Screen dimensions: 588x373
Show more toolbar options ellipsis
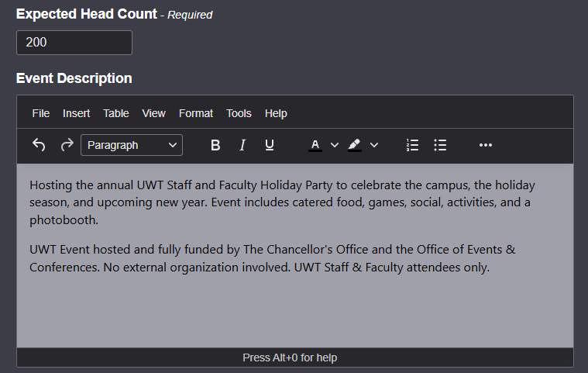tap(485, 145)
